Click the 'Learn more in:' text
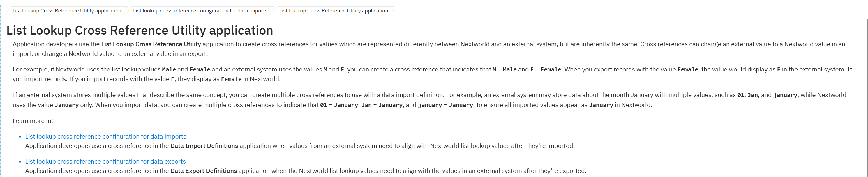Screen dimensions: 868x177 [x=33, y=121]
